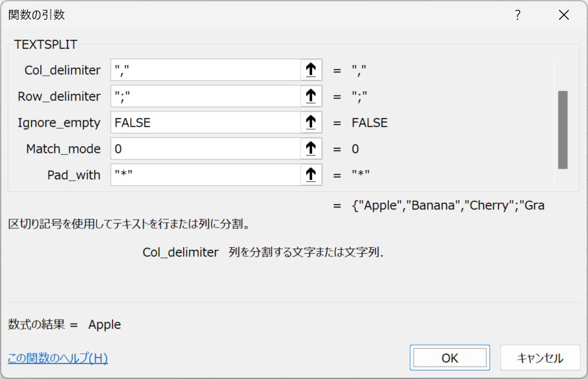This screenshot has height=379, width=588.
Task: Collapse dialog using Col_delimiter range arrow
Action: [x=311, y=70]
